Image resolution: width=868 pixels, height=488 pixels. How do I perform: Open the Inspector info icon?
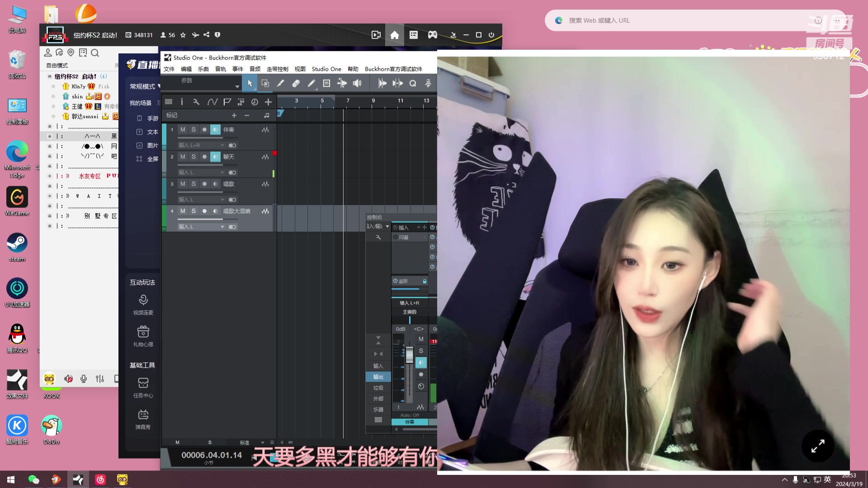(182, 102)
